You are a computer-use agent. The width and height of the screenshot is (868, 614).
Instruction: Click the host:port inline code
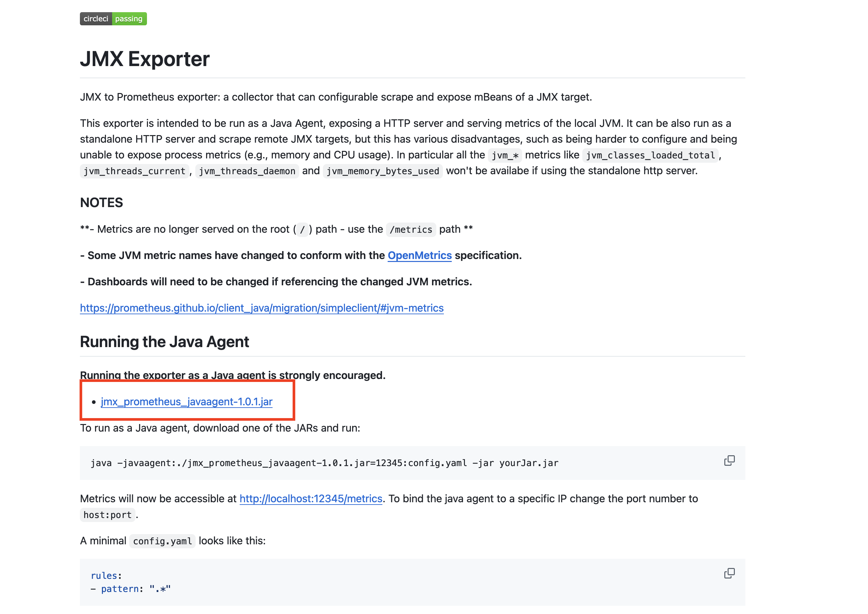pyautogui.click(x=108, y=515)
